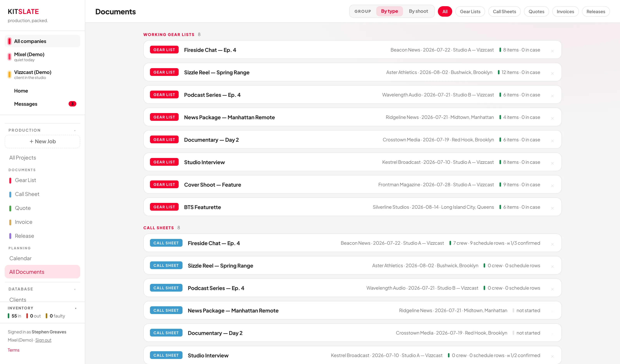
Task: Open News Package — Manhattan Remote gear list
Action: pyautogui.click(x=352, y=117)
